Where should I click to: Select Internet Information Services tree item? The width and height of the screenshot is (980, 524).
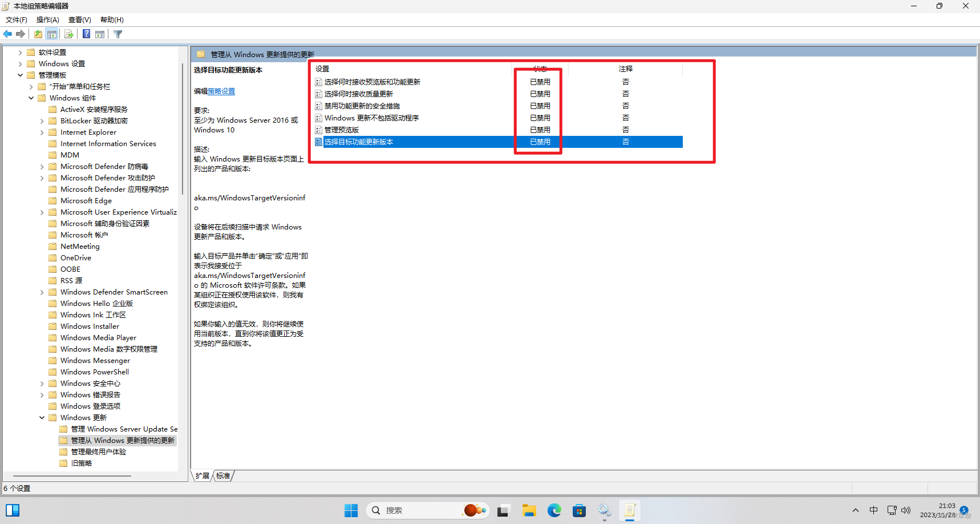click(108, 144)
